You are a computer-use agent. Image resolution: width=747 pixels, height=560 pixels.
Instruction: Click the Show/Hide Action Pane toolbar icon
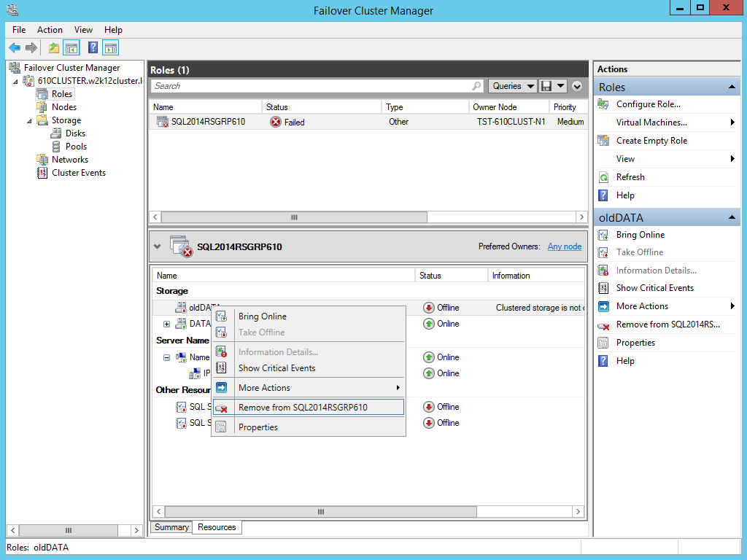(109, 46)
